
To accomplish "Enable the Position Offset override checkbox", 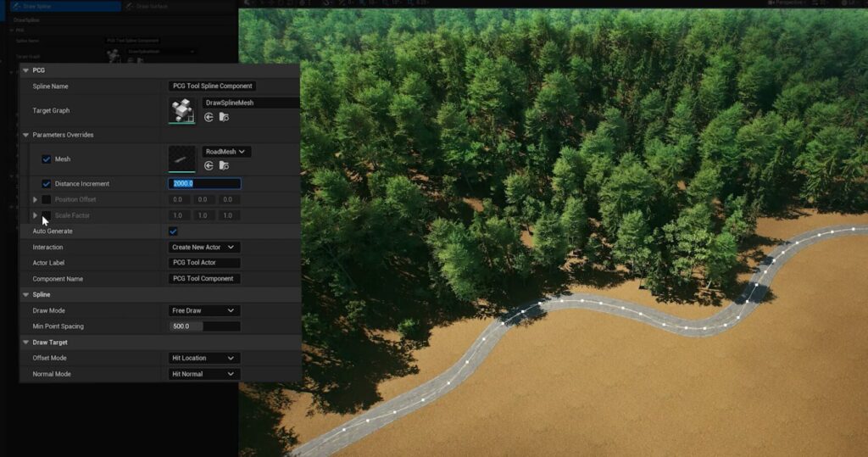I will point(47,200).
